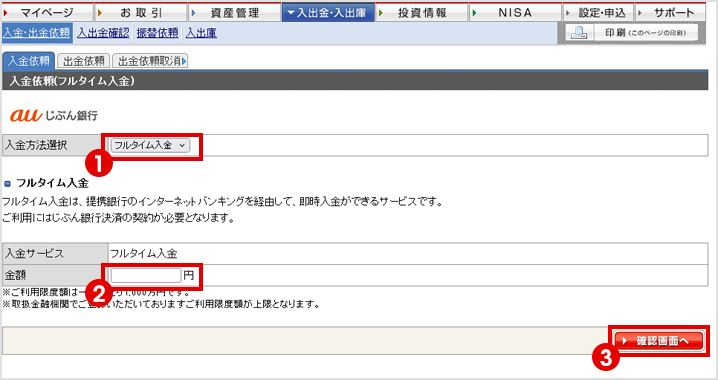This screenshot has width=718, height=380.
Task: Open the サポート menu
Action: 670,12
